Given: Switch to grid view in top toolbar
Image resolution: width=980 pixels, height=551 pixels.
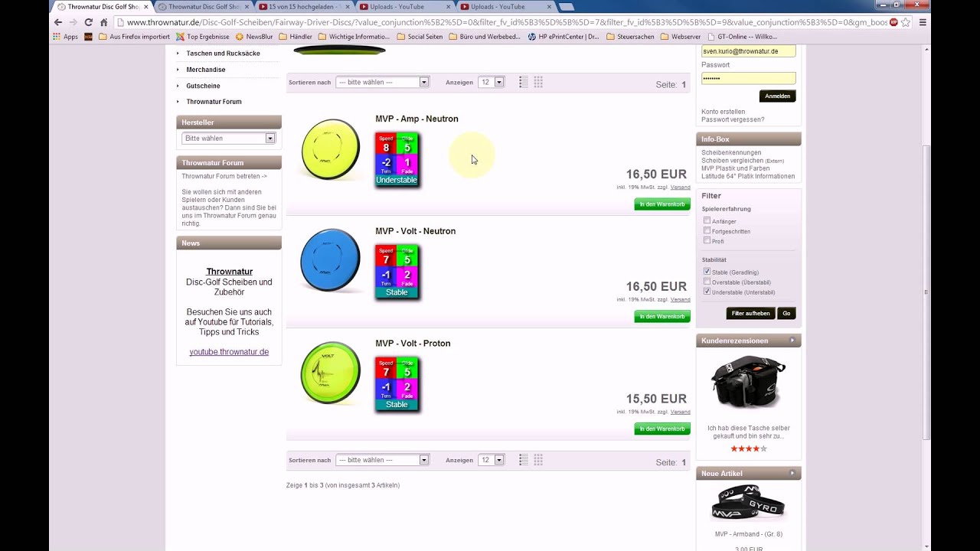Looking at the screenshot, I should pos(538,82).
